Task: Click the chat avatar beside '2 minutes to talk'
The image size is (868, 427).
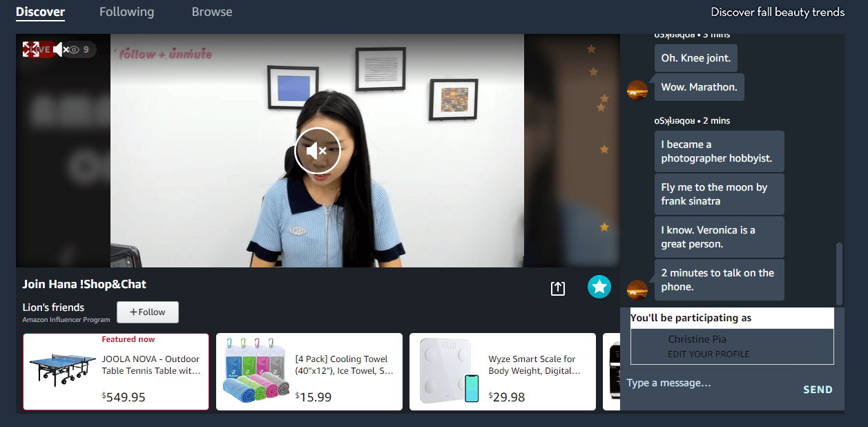Action: point(637,290)
